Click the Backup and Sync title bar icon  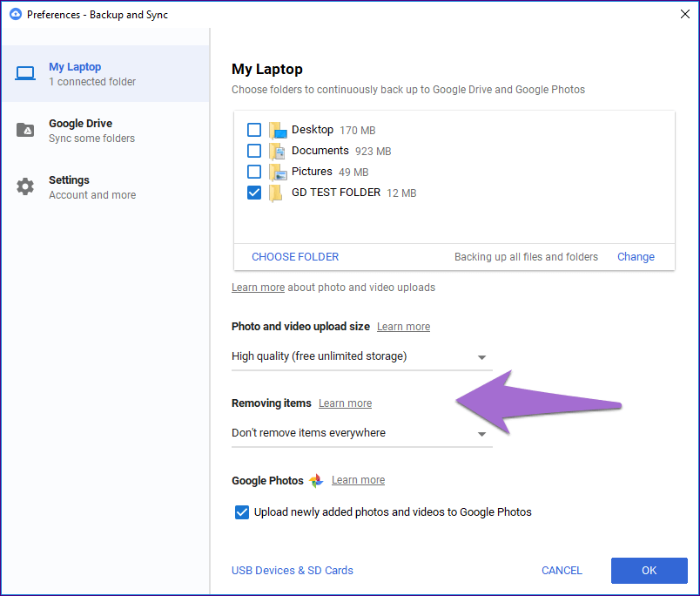coord(15,15)
